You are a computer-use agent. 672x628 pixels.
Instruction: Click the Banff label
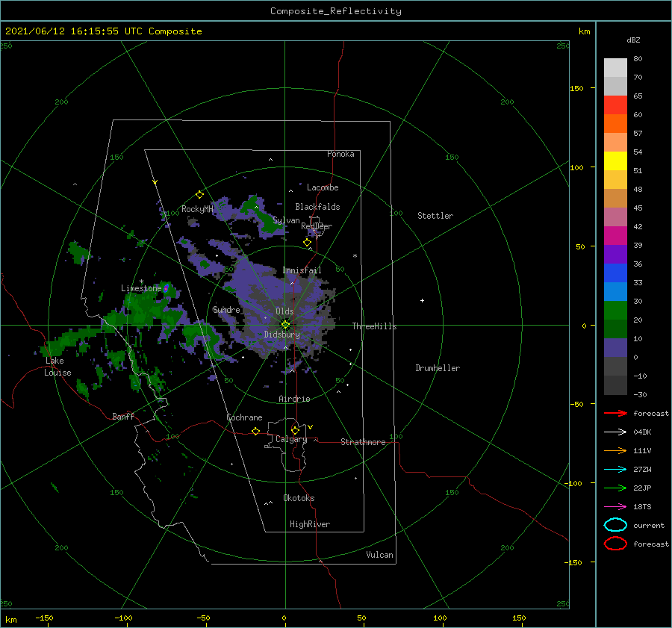point(123,416)
